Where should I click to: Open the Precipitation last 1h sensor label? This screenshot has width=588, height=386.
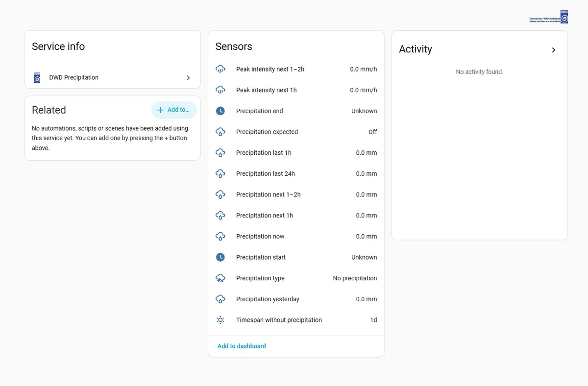coord(264,153)
